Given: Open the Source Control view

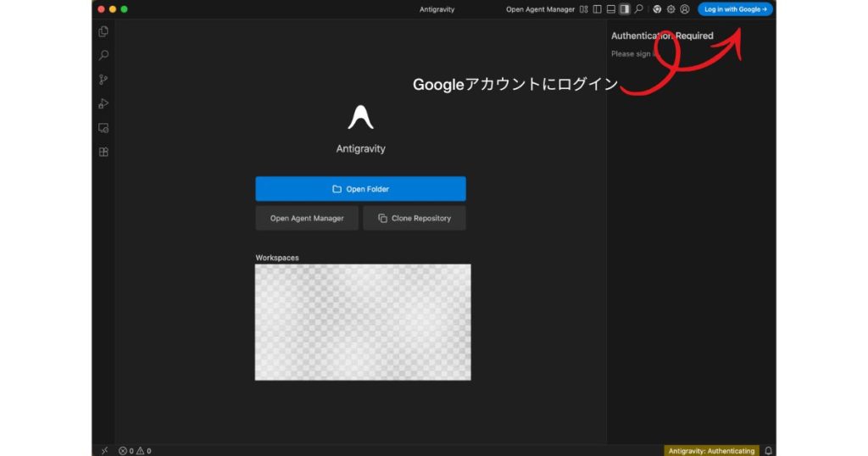Looking at the screenshot, I should point(103,80).
